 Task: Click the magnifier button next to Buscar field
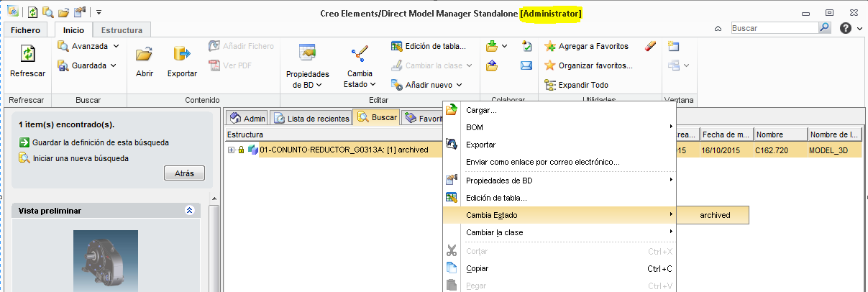[825, 28]
